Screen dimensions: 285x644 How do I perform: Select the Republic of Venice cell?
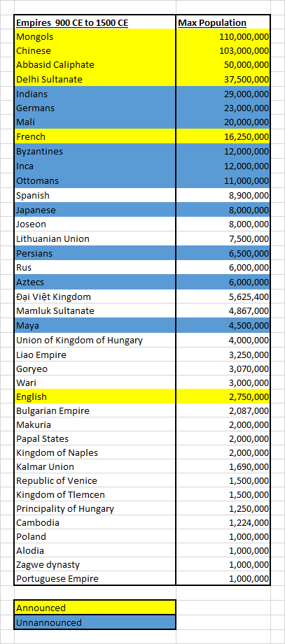[x=95, y=480]
